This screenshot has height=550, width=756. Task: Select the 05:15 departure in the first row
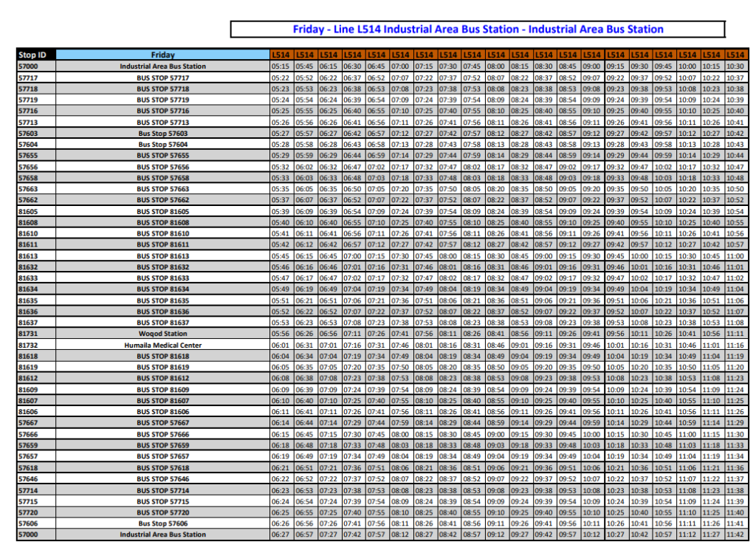click(280, 66)
